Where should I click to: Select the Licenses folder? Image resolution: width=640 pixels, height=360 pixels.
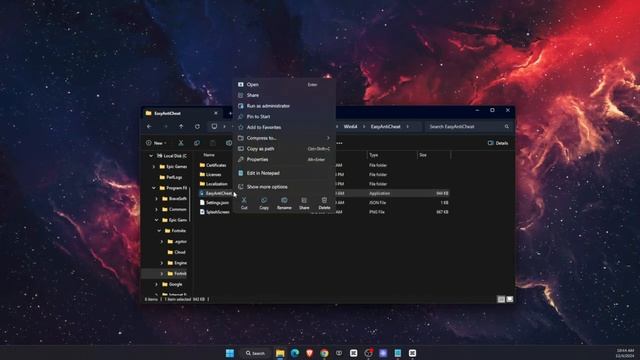coord(211,174)
